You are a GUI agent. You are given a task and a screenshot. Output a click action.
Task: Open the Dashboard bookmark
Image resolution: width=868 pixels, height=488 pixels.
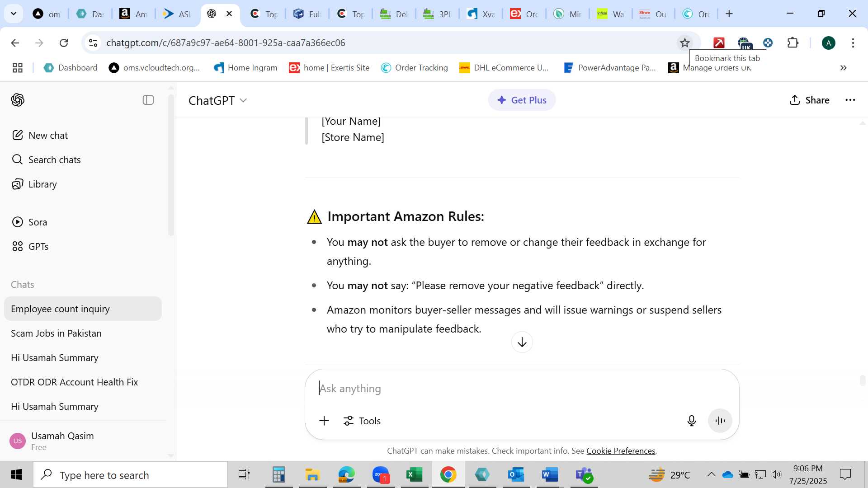(x=71, y=68)
